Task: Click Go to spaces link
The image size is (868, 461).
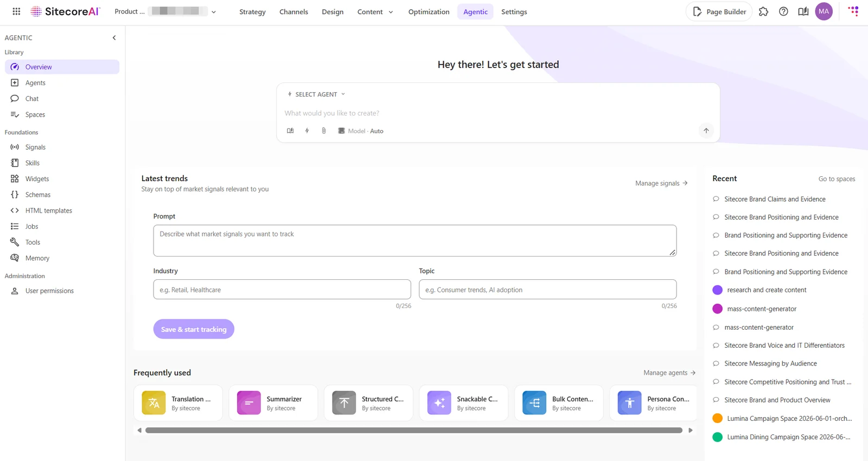Action: click(x=837, y=179)
